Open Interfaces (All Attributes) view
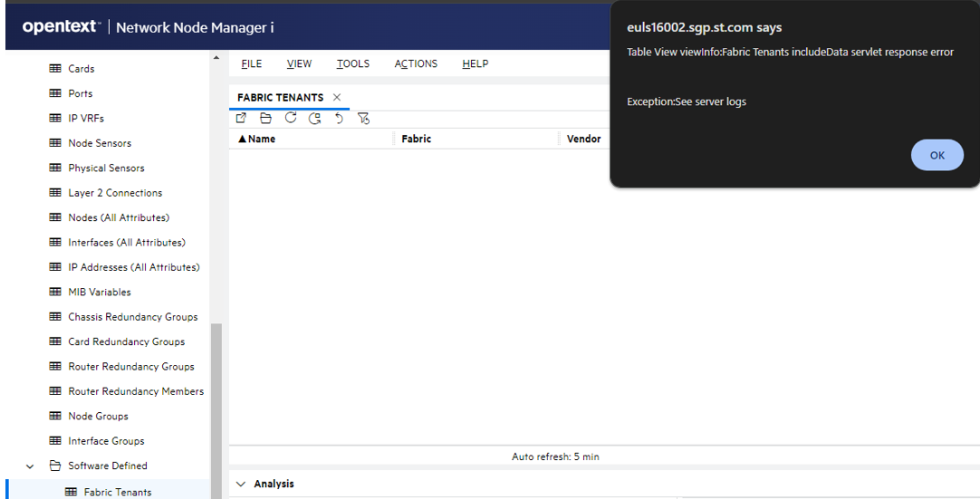The image size is (980, 499). coord(127,242)
